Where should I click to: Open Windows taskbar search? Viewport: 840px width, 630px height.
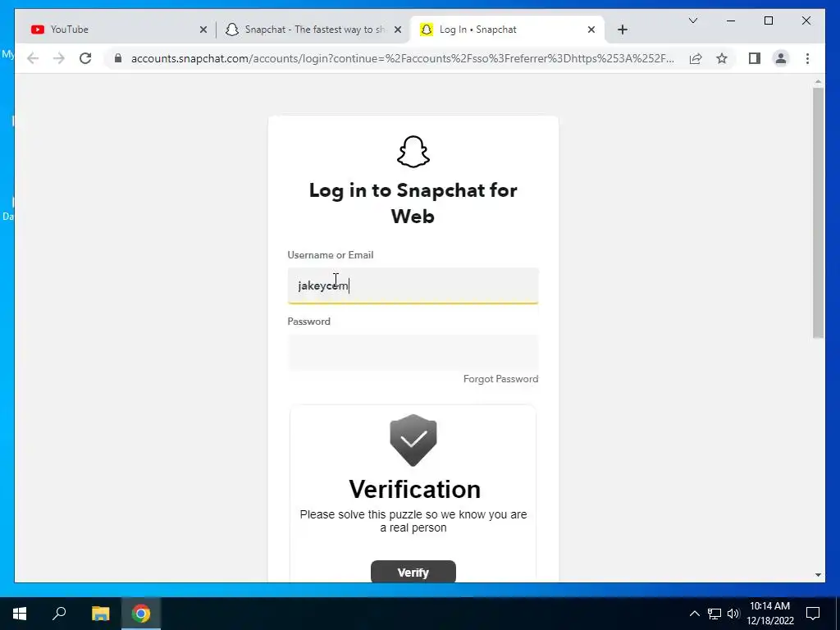[x=59, y=614]
